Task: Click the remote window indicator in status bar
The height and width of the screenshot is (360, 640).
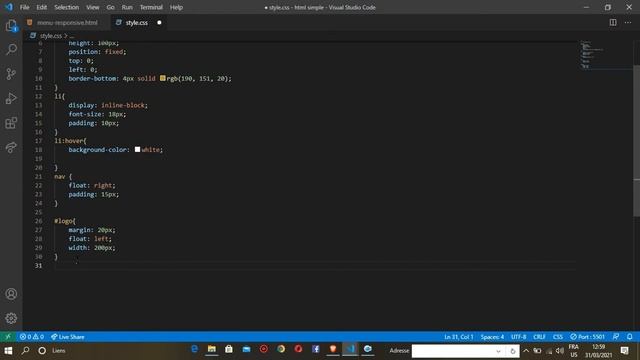Action: (x=8, y=337)
